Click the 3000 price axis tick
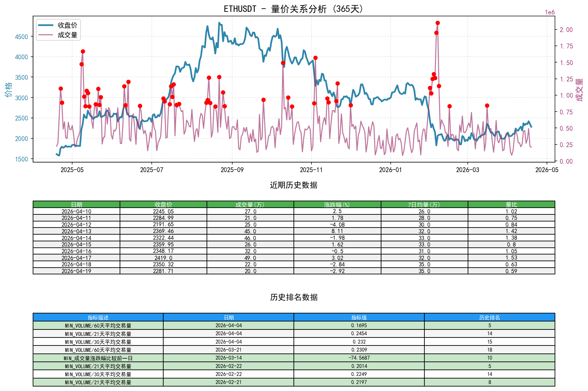Viewport: 588px width, 391px height. tap(21, 98)
